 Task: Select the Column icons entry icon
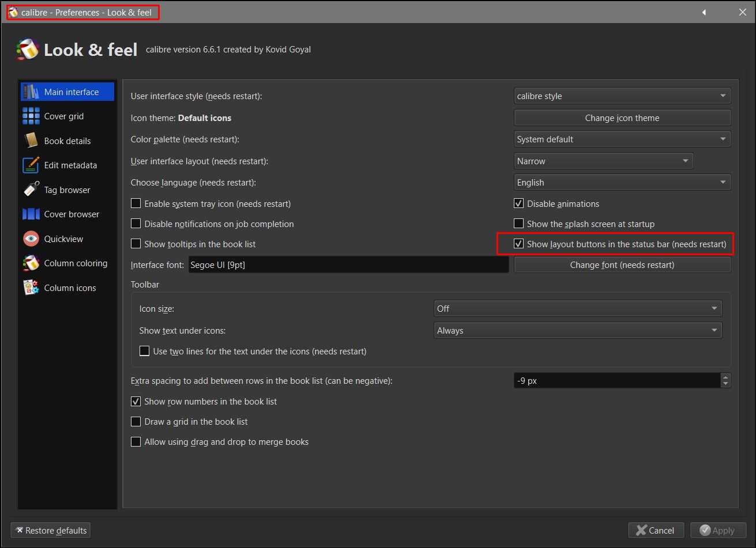click(x=31, y=288)
